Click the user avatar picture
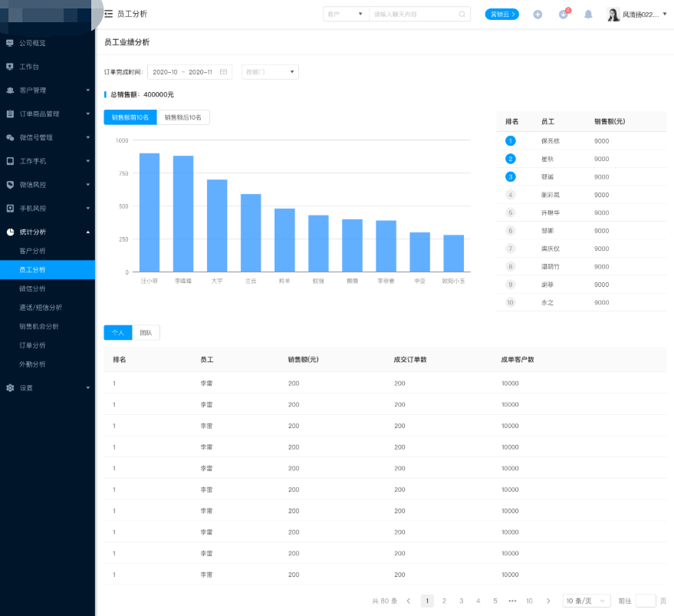 (613, 15)
